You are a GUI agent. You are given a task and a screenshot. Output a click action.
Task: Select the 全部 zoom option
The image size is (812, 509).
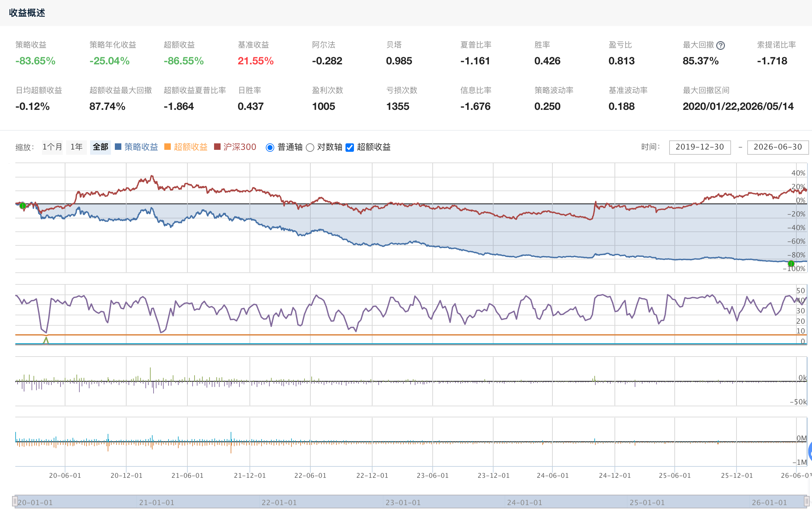(101, 147)
